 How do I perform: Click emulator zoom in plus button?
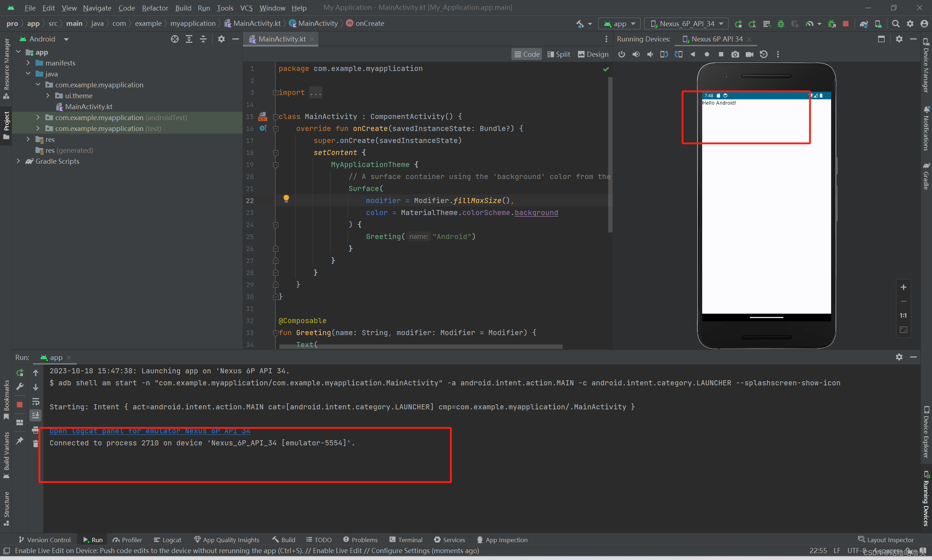[903, 287]
